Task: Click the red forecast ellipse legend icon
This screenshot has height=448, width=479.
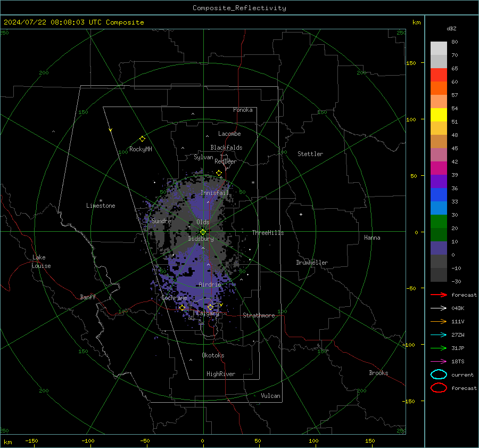Action: 439,388
